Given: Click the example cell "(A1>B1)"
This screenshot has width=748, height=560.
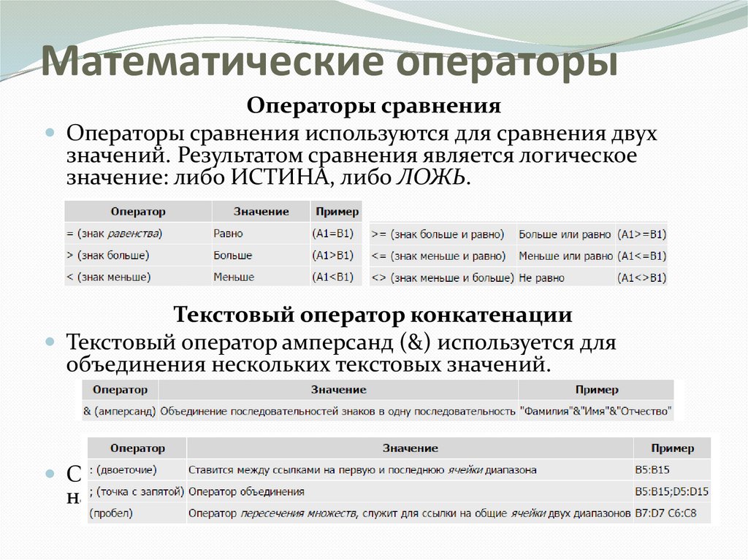Looking at the screenshot, I should click(x=336, y=256).
